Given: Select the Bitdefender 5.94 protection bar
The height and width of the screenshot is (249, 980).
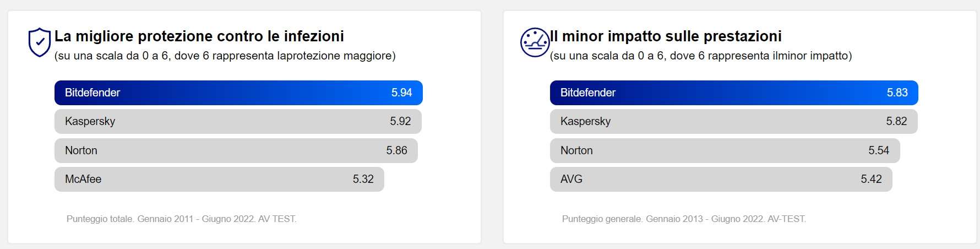Looking at the screenshot, I should [x=238, y=93].
